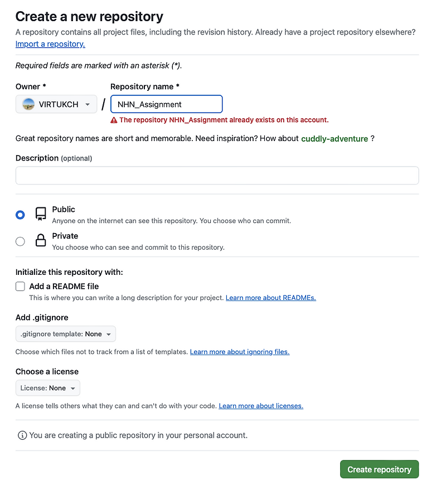Open Learn more about licenses link
Viewport: 446px width, 504px height.
point(261,406)
